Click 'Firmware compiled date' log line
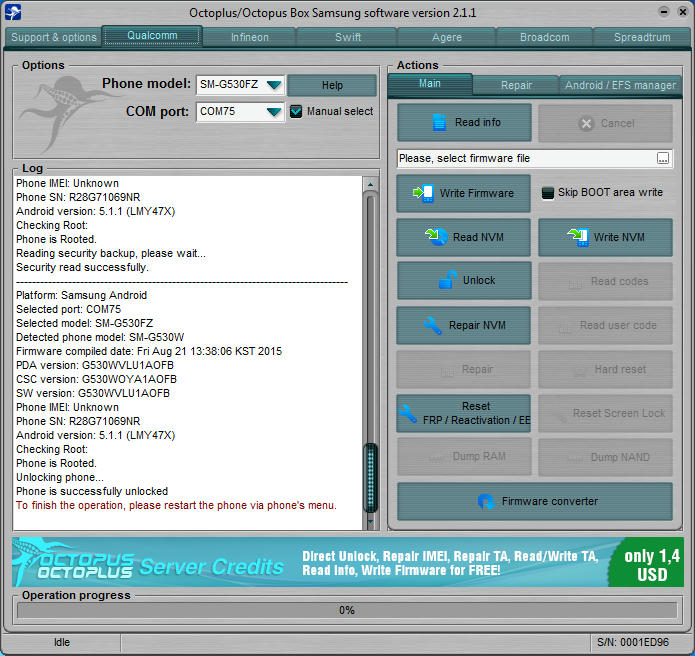 point(149,351)
